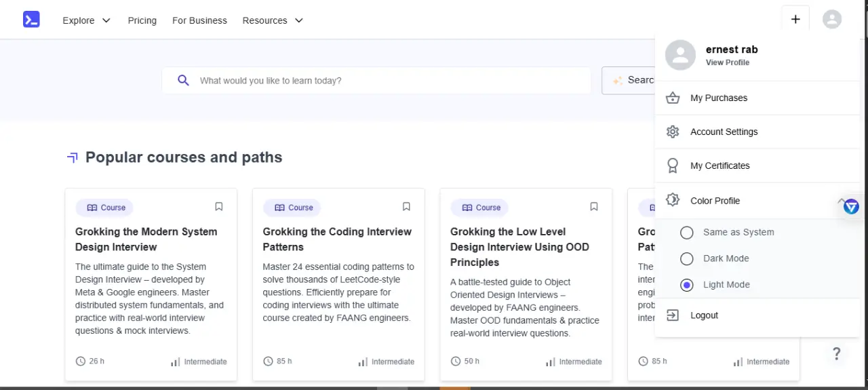Screen dimensions: 868x390
Task: Open Grokking the Coding Interview Patterns title
Action: point(337,239)
